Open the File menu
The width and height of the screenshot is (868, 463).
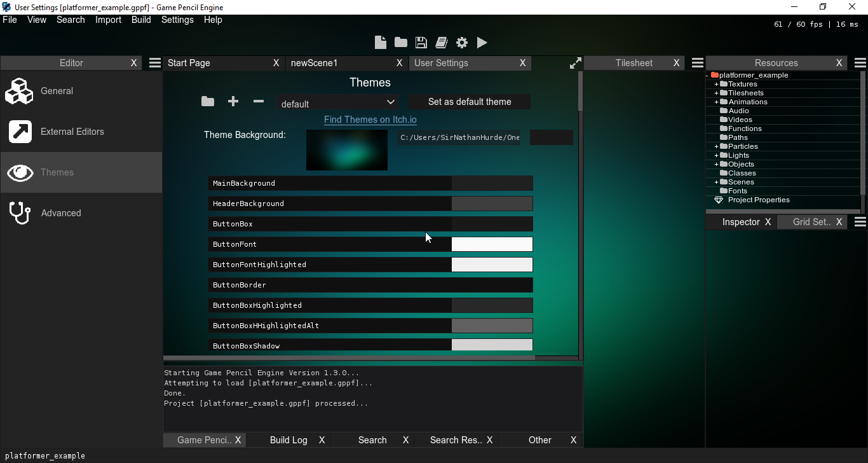pyautogui.click(x=10, y=20)
